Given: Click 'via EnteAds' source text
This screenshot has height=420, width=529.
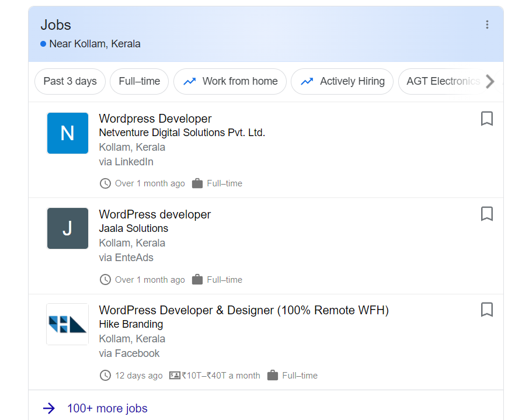Looking at the screenshot, I should tap(126, 258).
